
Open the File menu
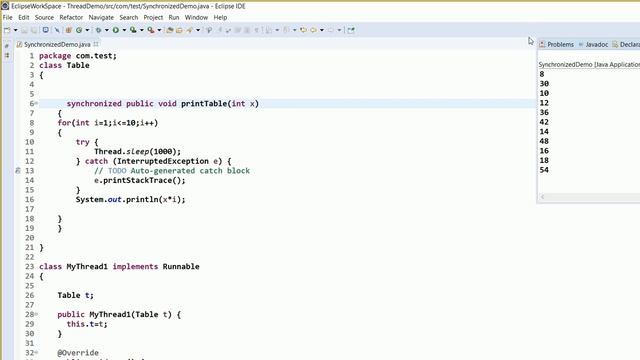pyautogui.click(x=7, y=18)
